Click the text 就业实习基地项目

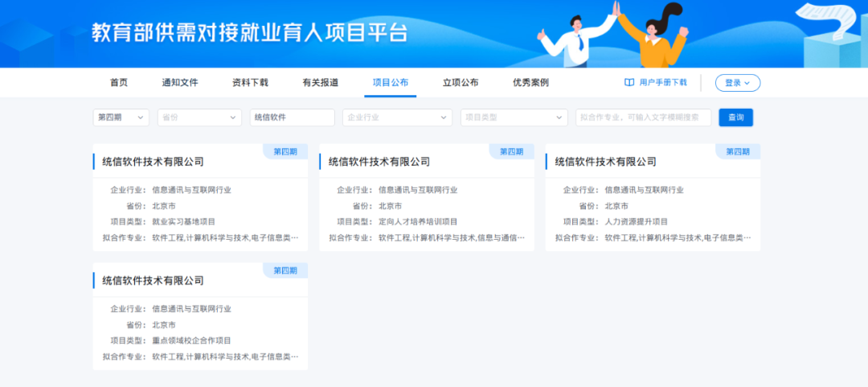click(x=184, y=222)
